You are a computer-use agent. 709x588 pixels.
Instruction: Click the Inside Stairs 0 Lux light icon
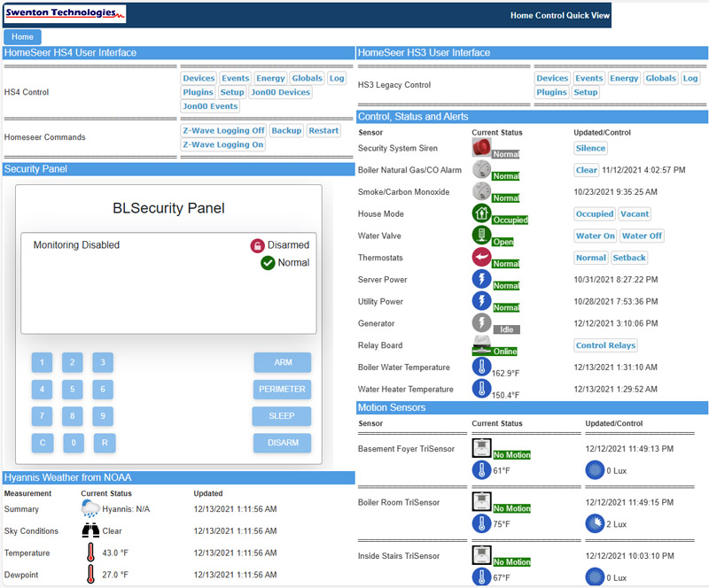pos(595,577)
